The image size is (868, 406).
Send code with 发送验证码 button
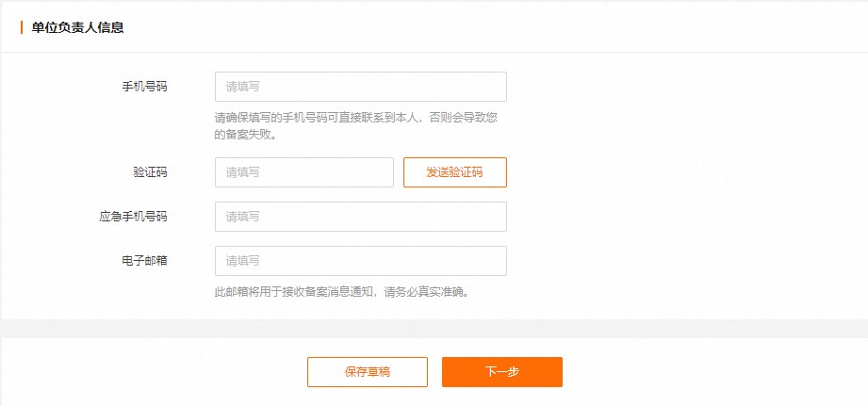454,172
